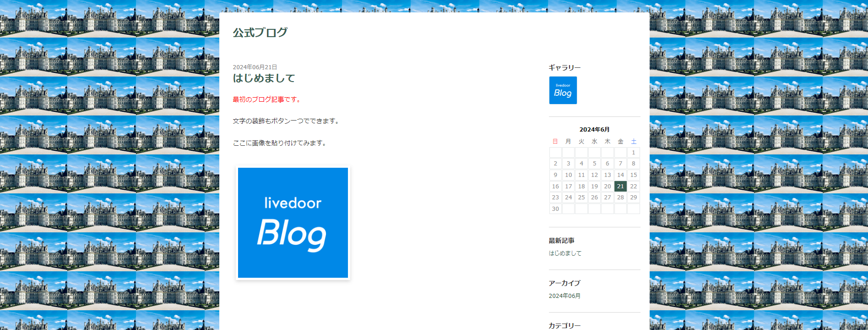Click calendar date 10
This screenshot has height=330, width=868.
point(568,175)
